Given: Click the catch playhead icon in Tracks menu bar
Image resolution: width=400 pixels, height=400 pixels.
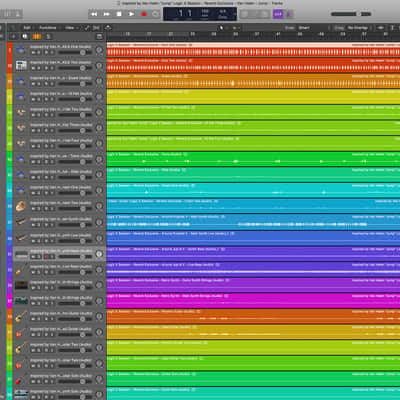Looking at the screenshot, I should (x=108, y=28).
